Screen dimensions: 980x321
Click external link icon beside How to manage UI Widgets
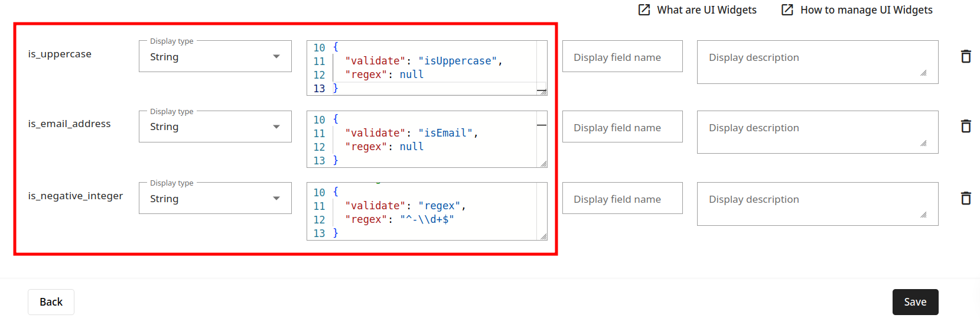[787, 10]
